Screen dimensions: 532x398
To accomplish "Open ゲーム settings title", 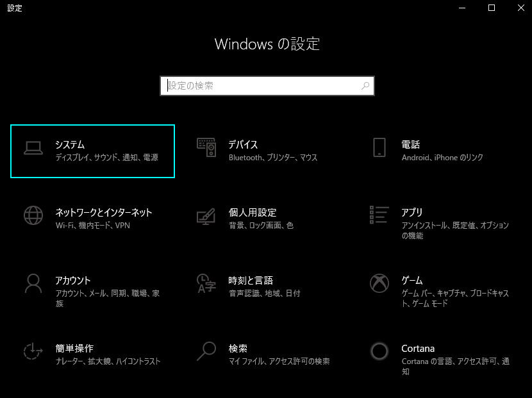I will pyautogui.click(x=412, y=280).
